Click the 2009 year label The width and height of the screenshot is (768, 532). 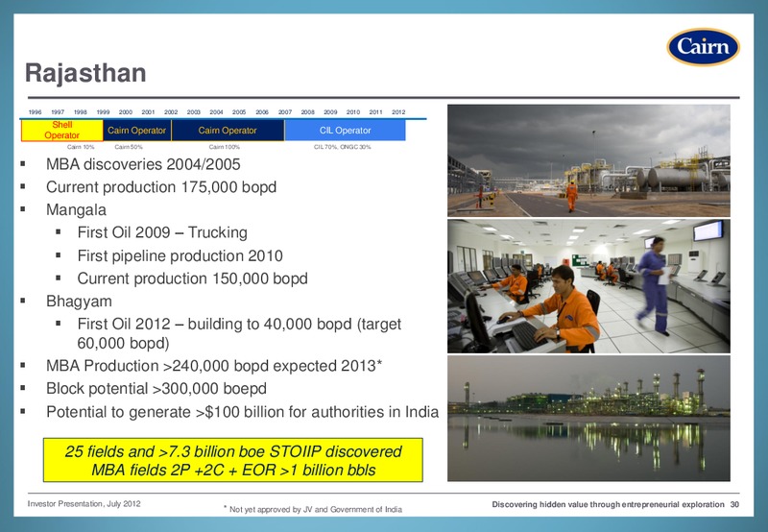[330, 112]
